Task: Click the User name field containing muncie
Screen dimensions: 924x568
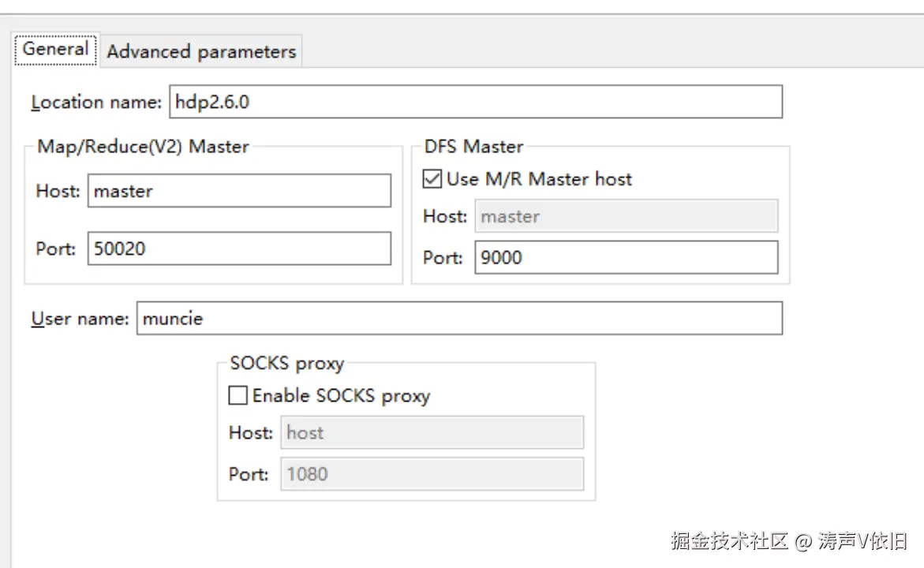Action: 459,319
